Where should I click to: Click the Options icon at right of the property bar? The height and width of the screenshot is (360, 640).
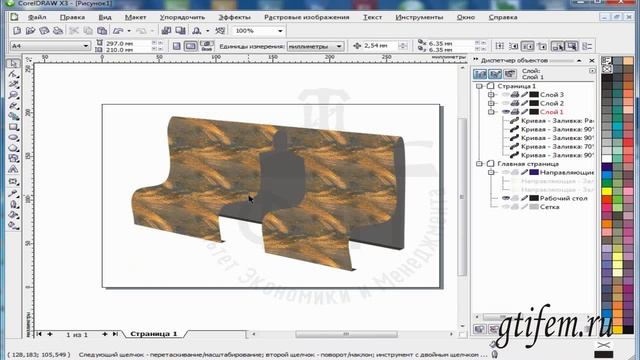[587, 46]
